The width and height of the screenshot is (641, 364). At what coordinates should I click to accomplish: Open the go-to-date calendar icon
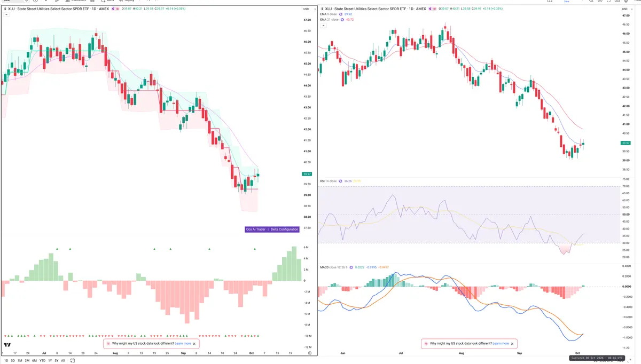coord(73,361)
